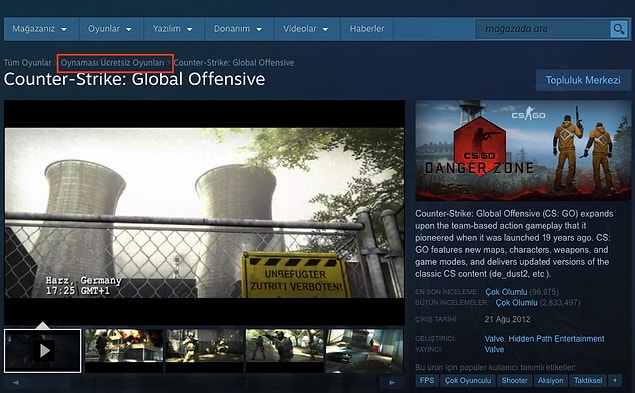The image size is (635, 393).
Task: Expand the Donanım menu
Action: (238, 29)
